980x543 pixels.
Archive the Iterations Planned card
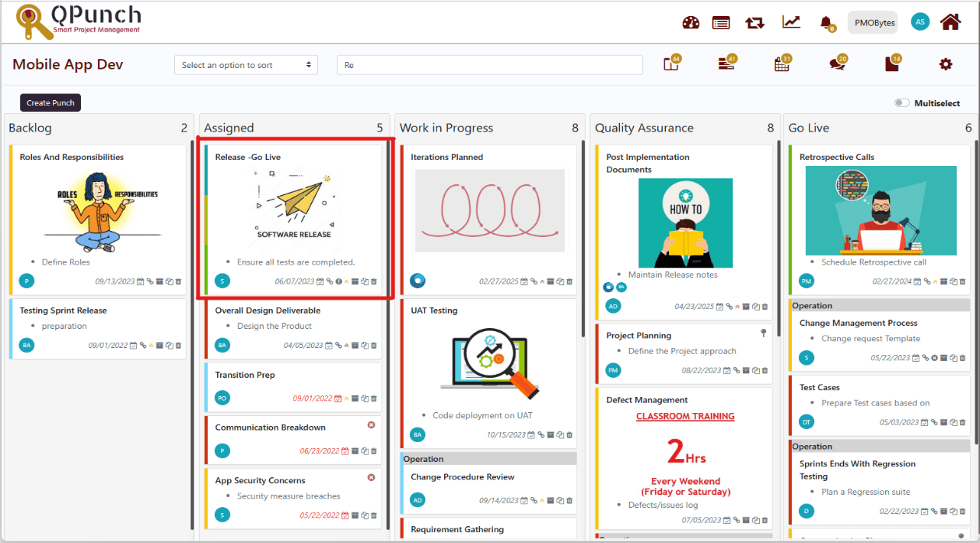(550, 281)
